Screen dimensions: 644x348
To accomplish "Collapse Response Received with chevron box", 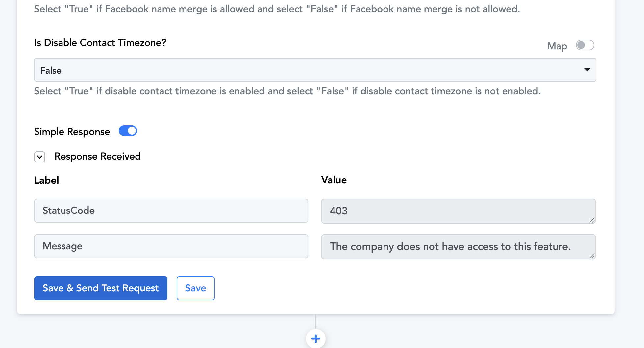I will click(40, 157).
